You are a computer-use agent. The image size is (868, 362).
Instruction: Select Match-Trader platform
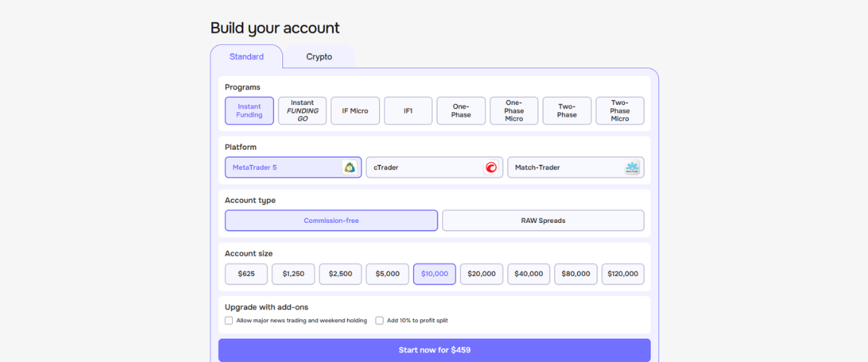pyautogui.click(x=576, y=167)
